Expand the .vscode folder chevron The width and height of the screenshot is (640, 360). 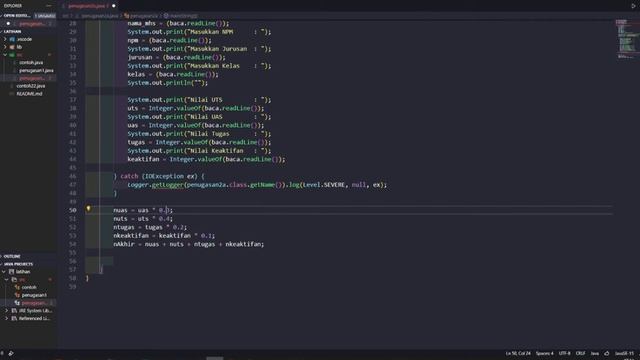coord(5,39)
